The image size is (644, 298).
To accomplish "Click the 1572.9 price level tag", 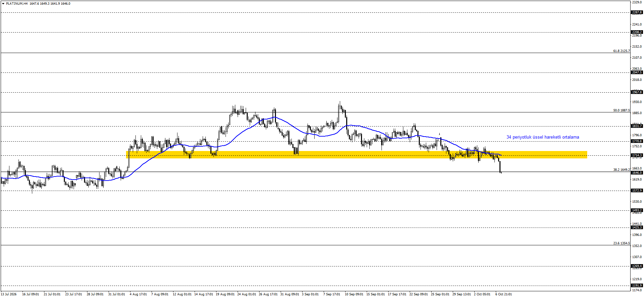I will tap(637, 191).
